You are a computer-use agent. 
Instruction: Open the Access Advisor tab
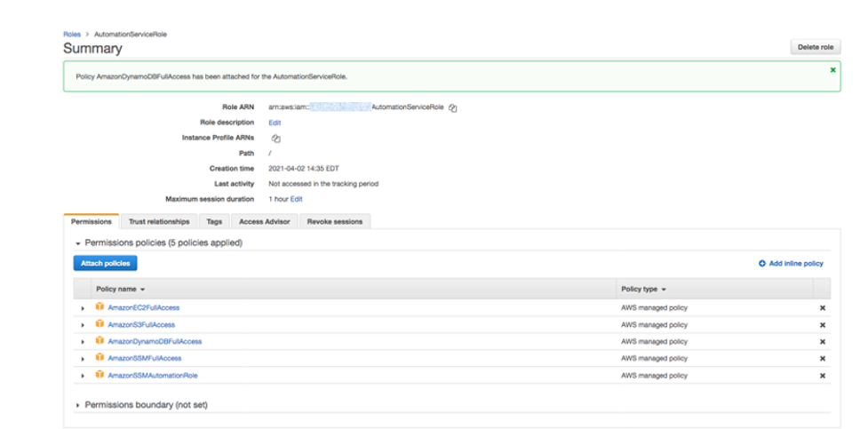pos(265,221)
